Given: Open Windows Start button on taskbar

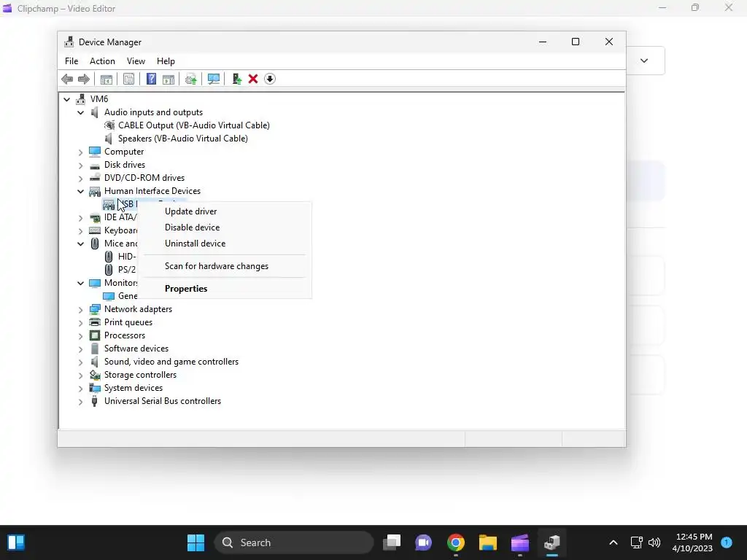Looking at the screenshot, I should pyautogui.click(x=196, y=542).
